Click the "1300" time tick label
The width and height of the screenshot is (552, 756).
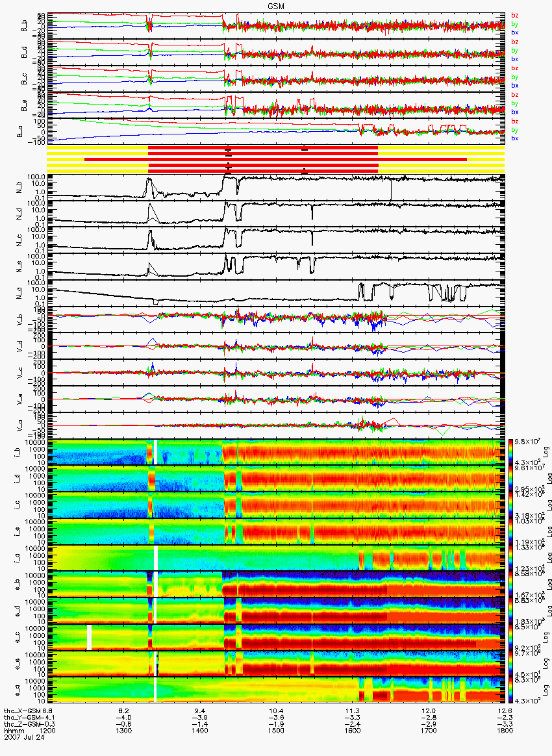(124, 731)
